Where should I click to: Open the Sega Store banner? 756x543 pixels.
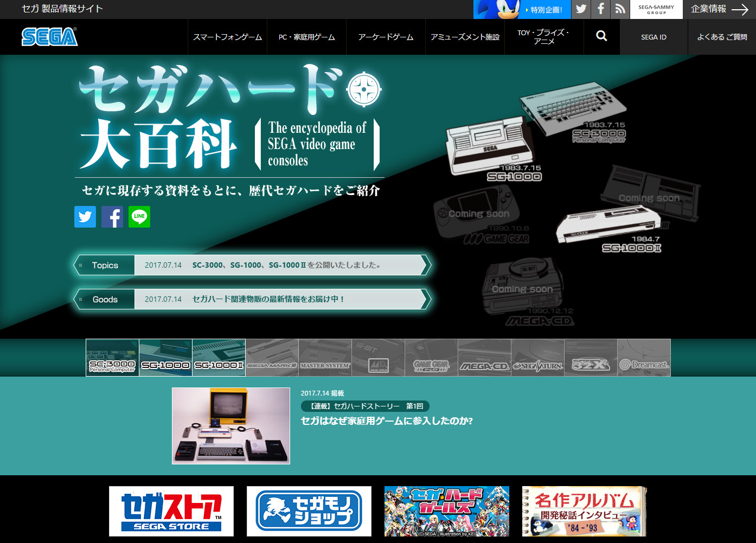tap(171, 511)
